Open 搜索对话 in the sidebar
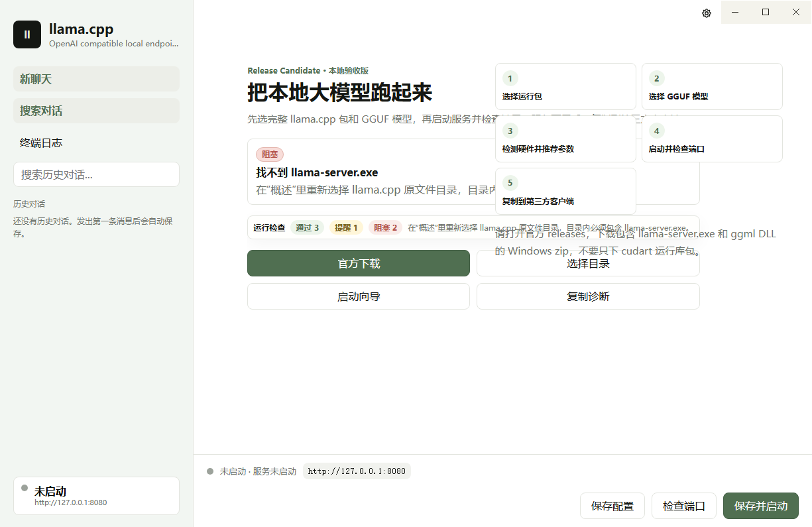Viewport: 812px width, 527px height. coord(96,111)
